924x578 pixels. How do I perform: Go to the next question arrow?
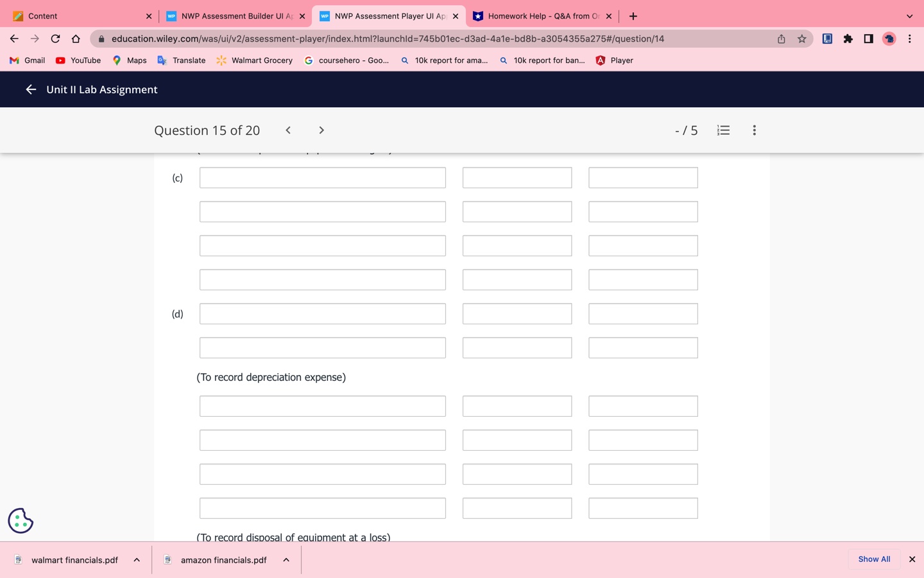coord(321,130)
